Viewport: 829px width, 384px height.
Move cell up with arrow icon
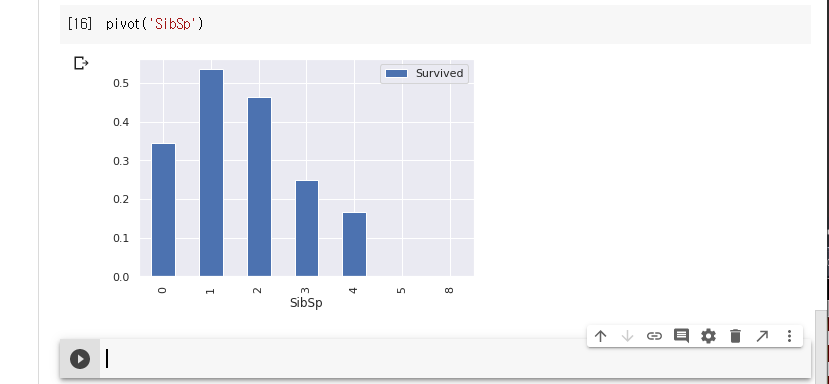600,336
